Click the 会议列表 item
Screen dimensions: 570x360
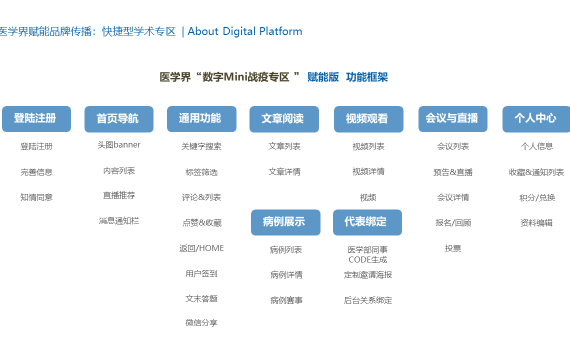(x=453, y=146)
